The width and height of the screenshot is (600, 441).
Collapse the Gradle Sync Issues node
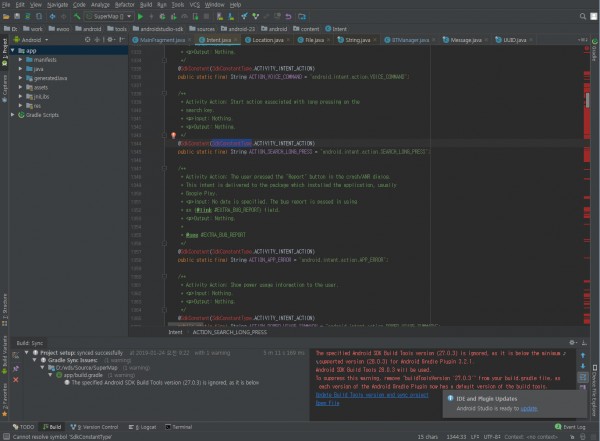click(34, 360)
